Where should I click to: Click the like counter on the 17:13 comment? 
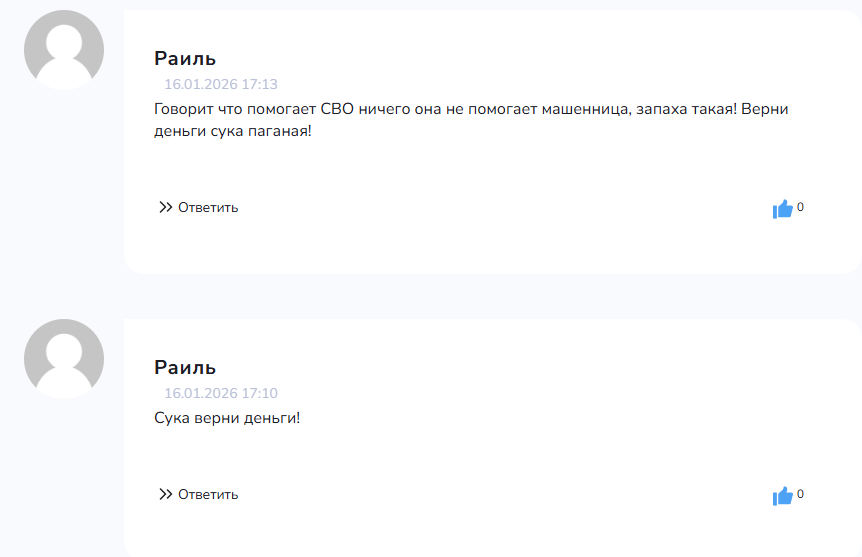pyautogui.click(x=800, y=207)
